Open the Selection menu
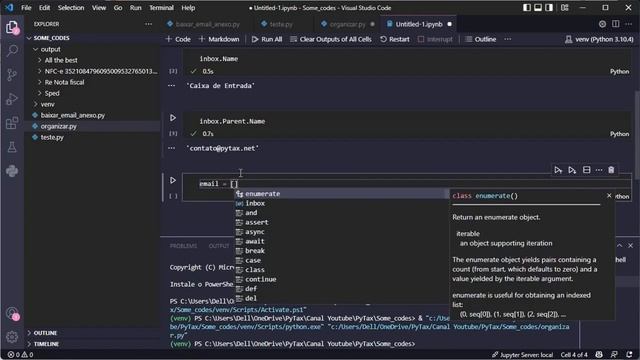This screenshot has width=640, height=360. coord(71,8)
